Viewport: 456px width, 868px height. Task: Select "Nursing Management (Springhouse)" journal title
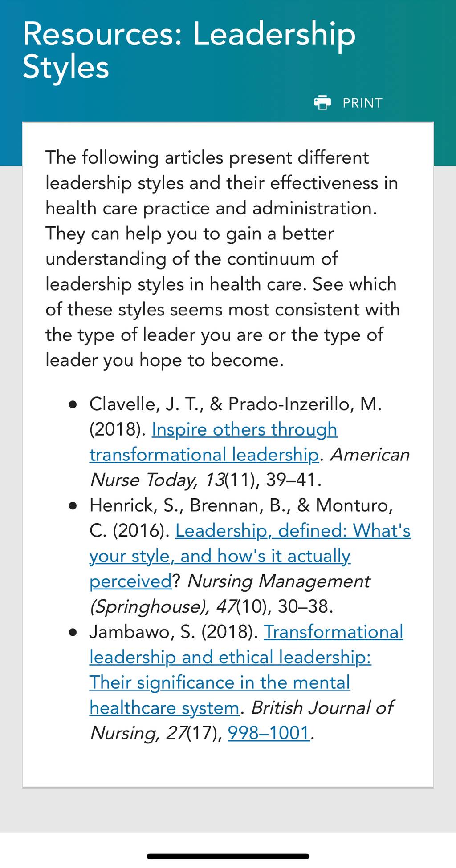[230, 593]
